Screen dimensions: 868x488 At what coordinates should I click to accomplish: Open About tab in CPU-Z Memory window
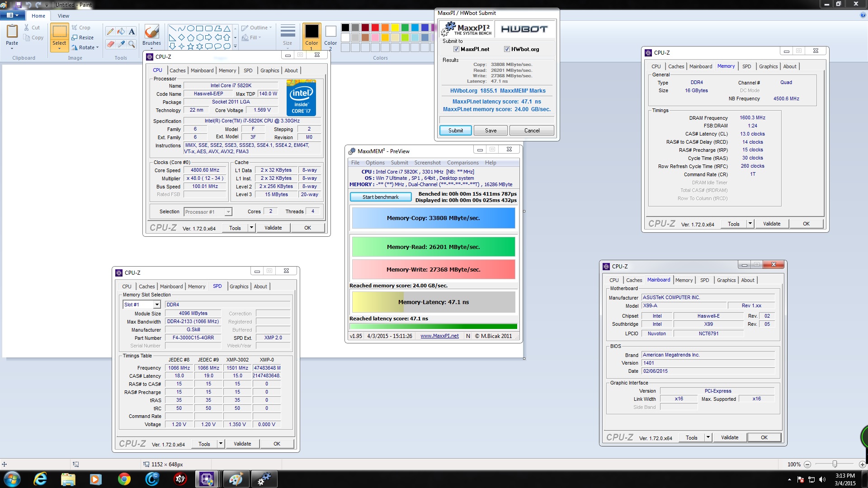(x=789, y=66)
